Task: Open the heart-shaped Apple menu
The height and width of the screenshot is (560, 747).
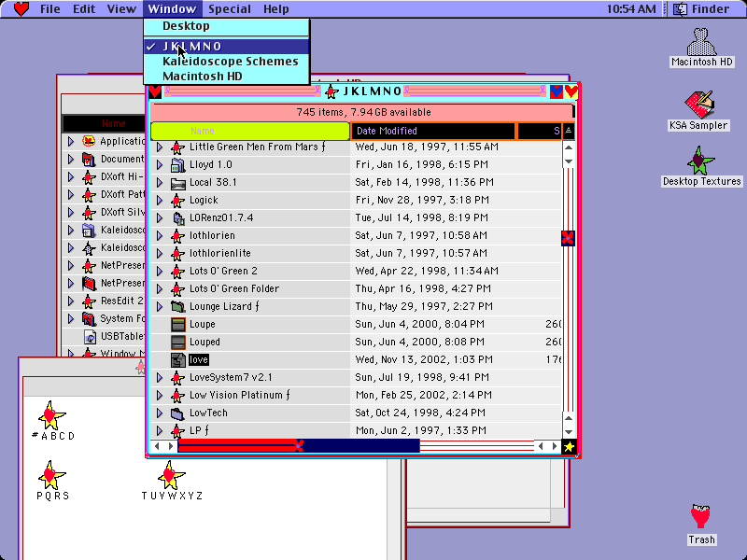Action: pos(21,8)
